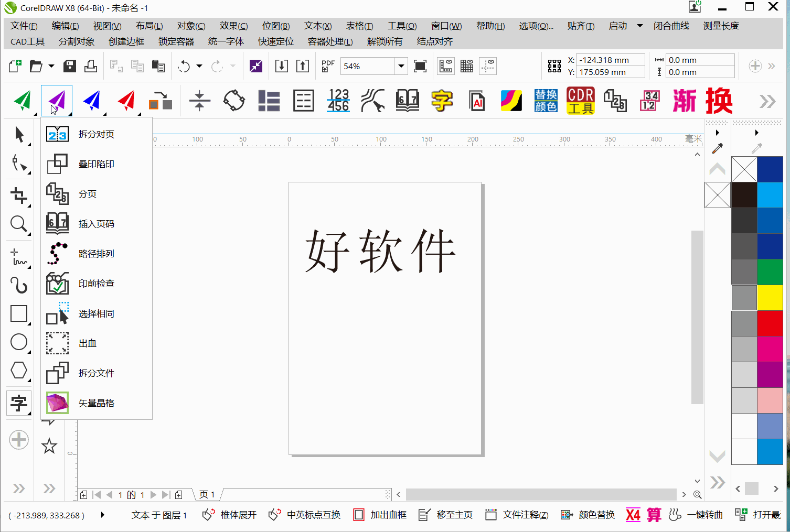This screenshot has width=790, height=532.
Task: Click the blue paper plane icon
Action: [92, 101]
